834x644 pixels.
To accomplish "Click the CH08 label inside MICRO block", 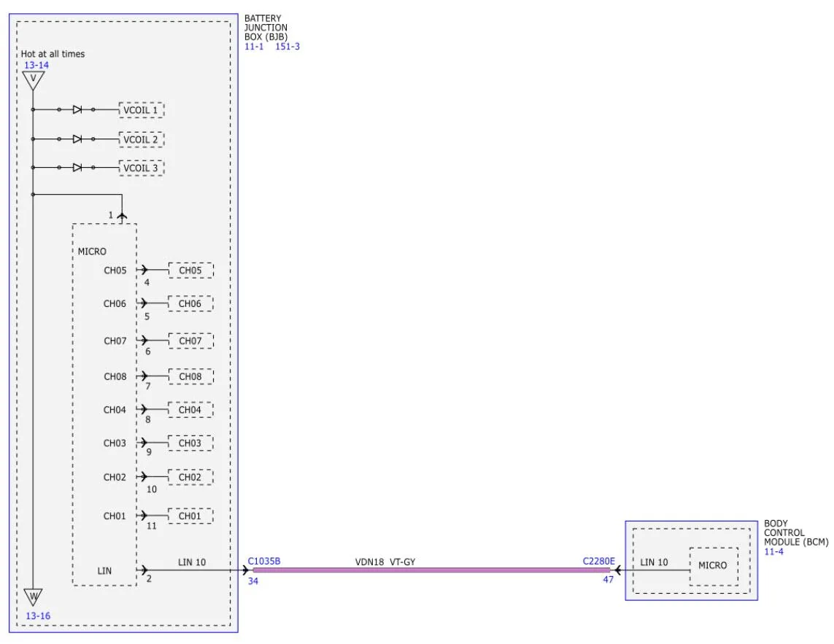I will click(x=115, y=376).
